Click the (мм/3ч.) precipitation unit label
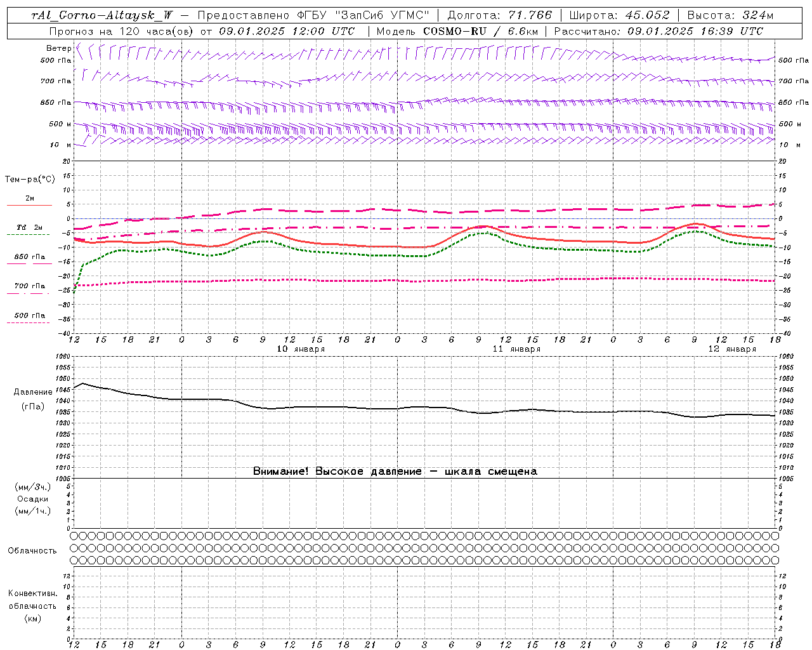The height and width of the screenshot is (650, 812). (x=33, y=487)
